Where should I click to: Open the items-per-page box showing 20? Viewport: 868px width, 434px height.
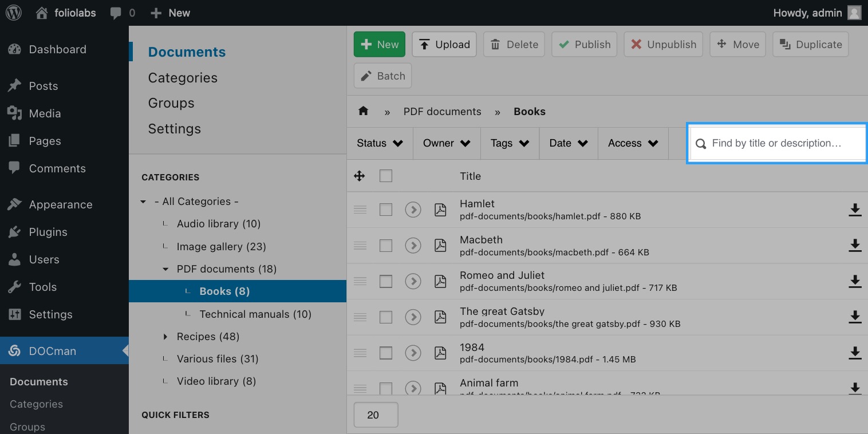376,415
